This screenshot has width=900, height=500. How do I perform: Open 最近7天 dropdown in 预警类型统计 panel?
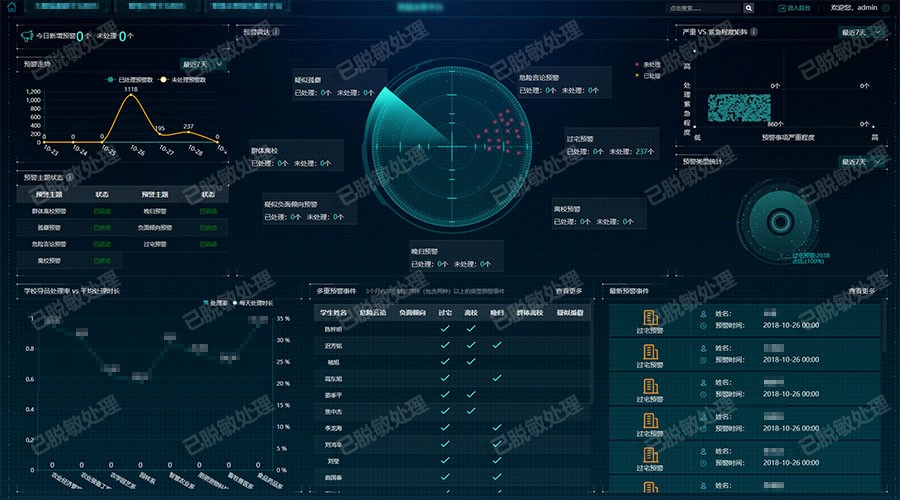point(861,161)
